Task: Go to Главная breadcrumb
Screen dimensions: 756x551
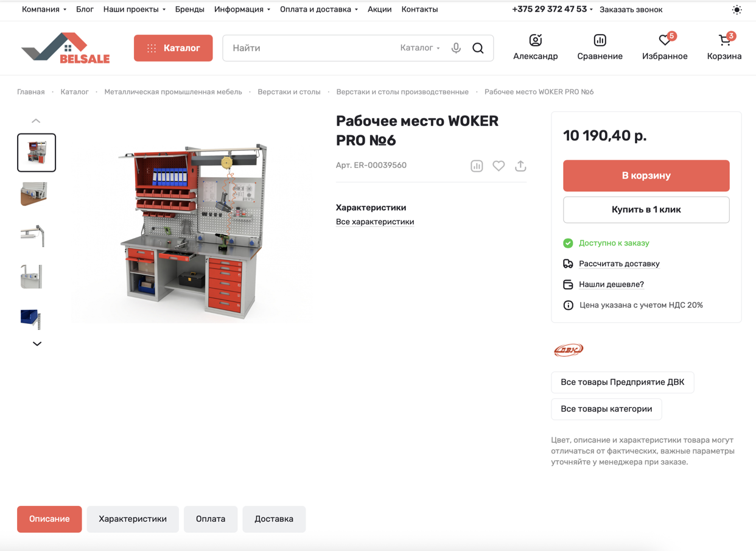Action: (x=31, y=92)
